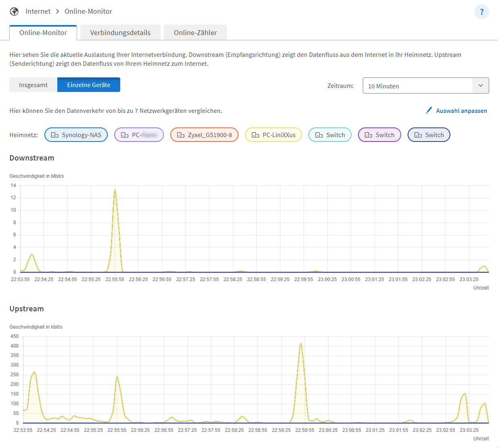Click Geschwindigkeit in Mbit/s axis title
The width and height of the screenshot is (498, 448).
point(37,176)
